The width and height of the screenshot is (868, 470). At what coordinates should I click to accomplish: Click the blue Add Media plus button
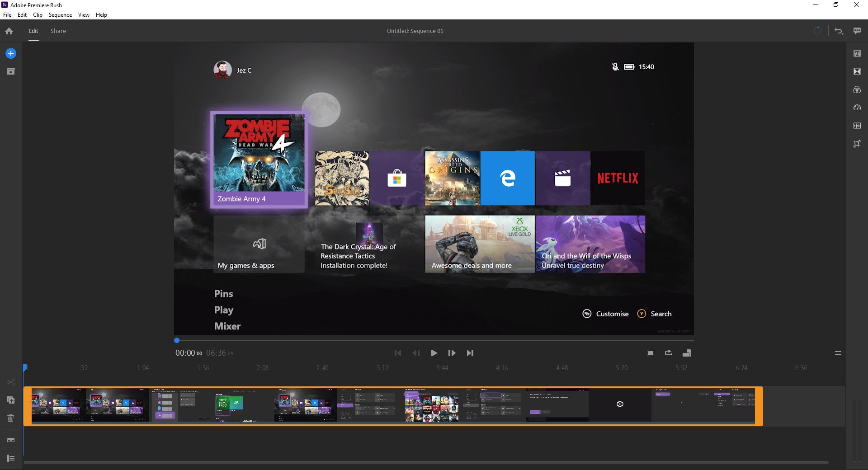coord(11,53)
